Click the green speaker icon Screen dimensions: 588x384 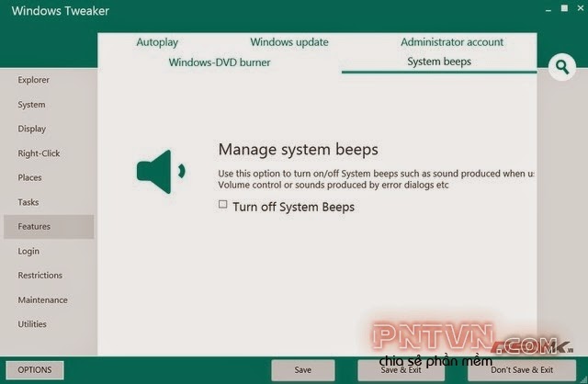pyautogui.click(x=161, y=172)
